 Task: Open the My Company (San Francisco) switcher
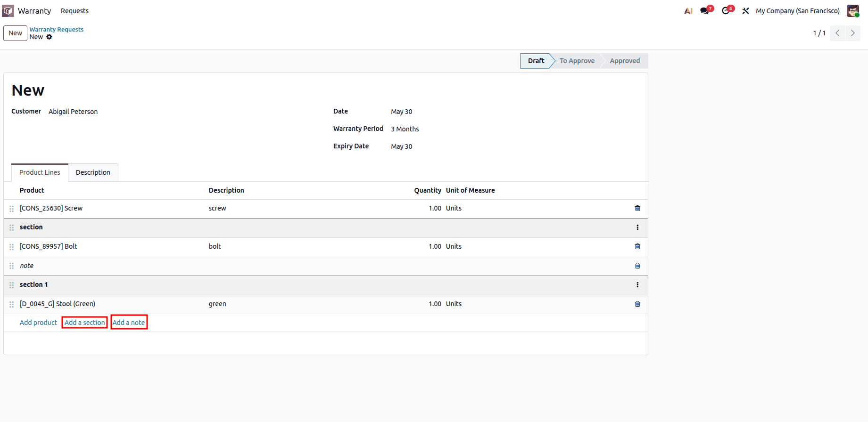[798, 11]
